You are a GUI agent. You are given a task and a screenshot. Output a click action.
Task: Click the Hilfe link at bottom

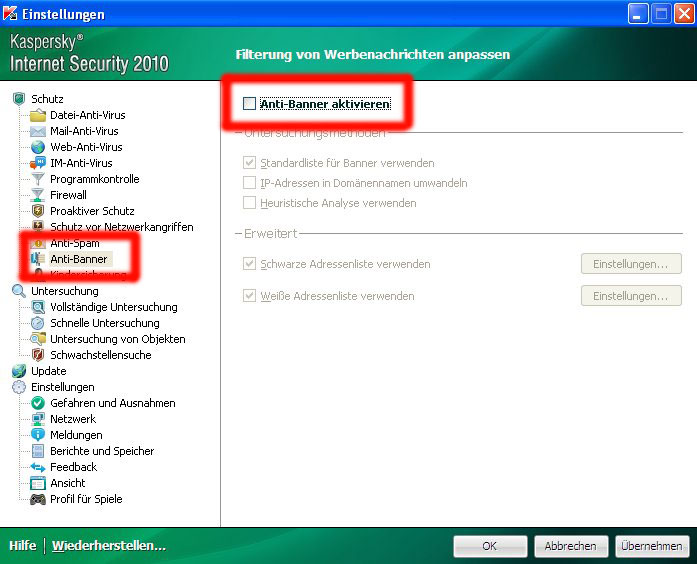(22, 546)
